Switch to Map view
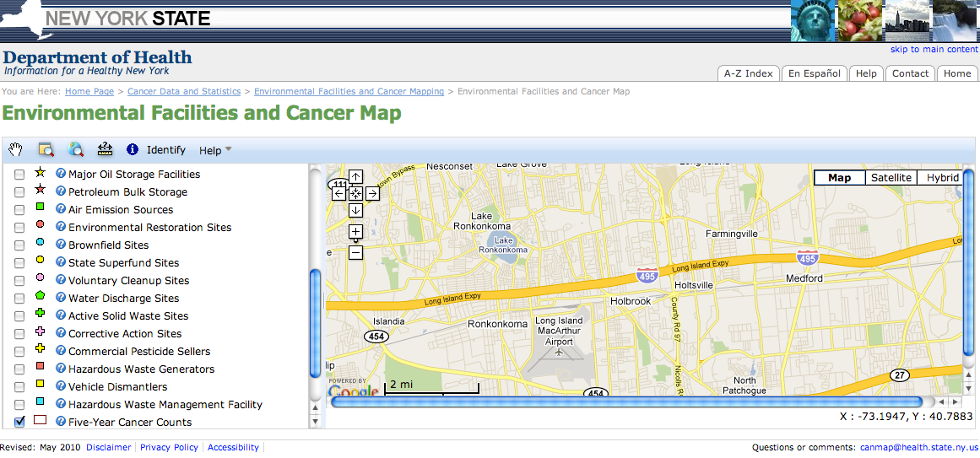The image size is (980, 458). click(839, 177)
